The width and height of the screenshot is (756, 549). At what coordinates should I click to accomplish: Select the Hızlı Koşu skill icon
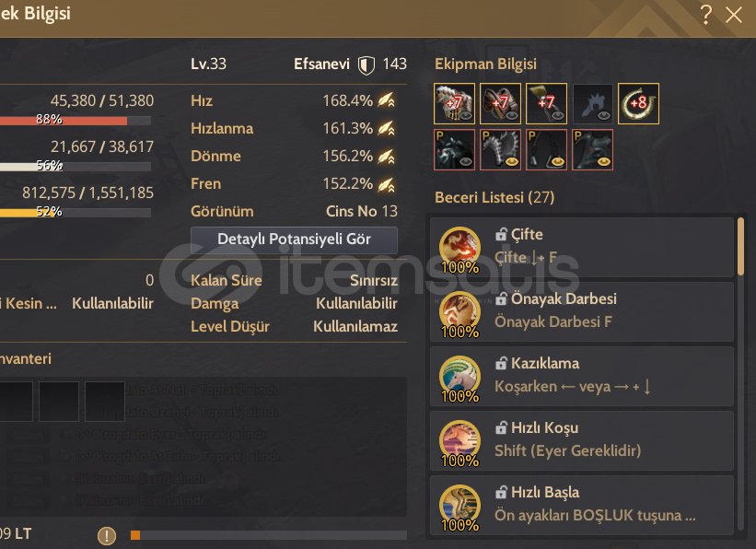(x=459, y=441)
